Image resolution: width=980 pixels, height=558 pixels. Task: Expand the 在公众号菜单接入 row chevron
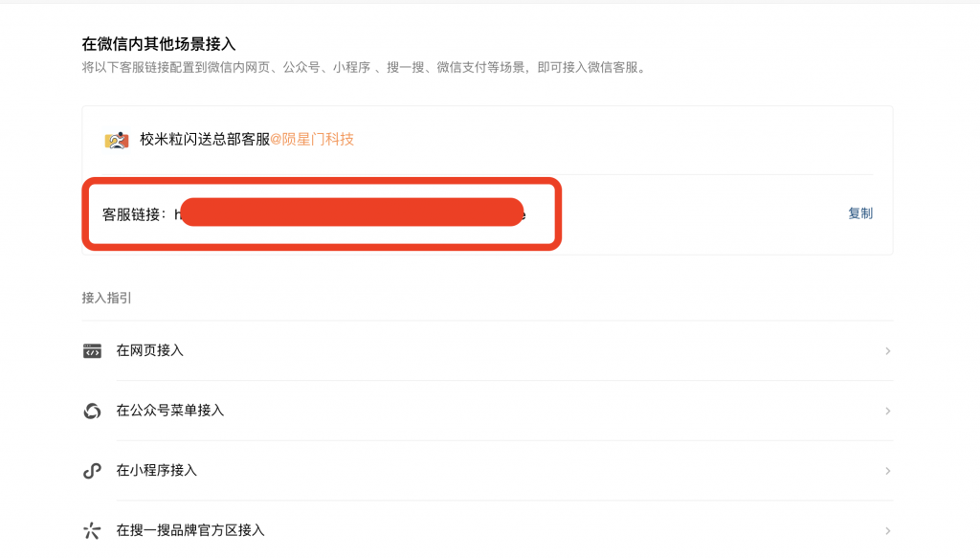point(888,411)
